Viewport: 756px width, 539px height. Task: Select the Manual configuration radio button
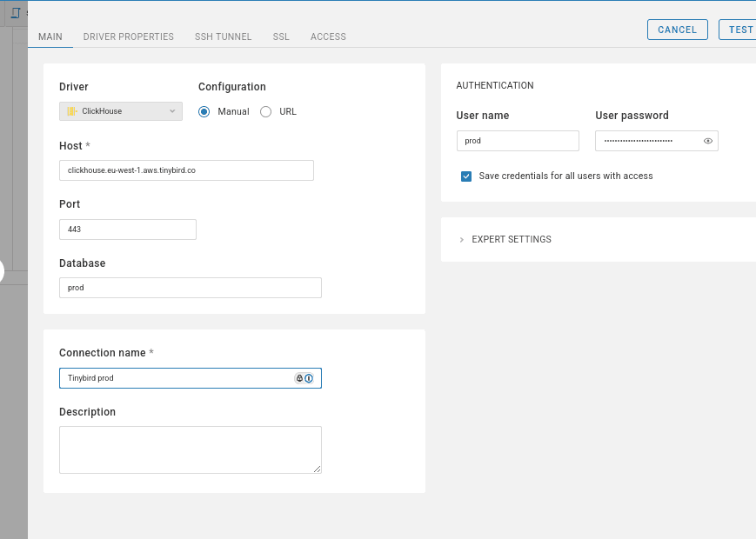pos(203,111)
